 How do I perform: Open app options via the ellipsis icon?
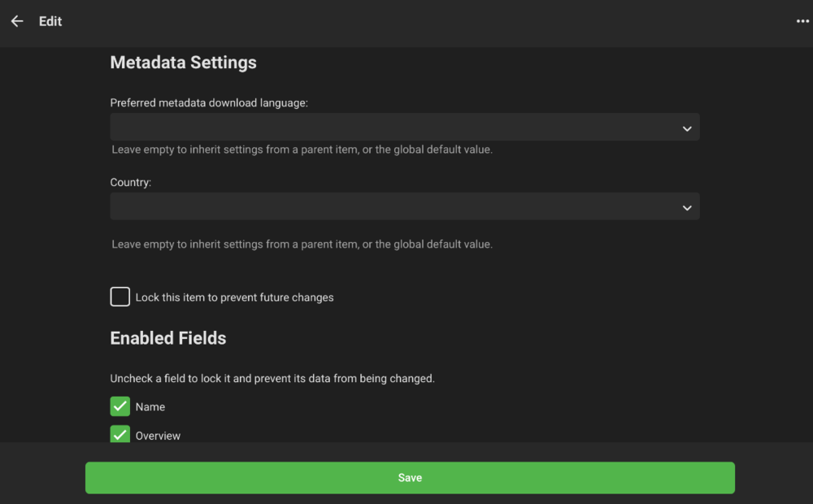(802, 21)
